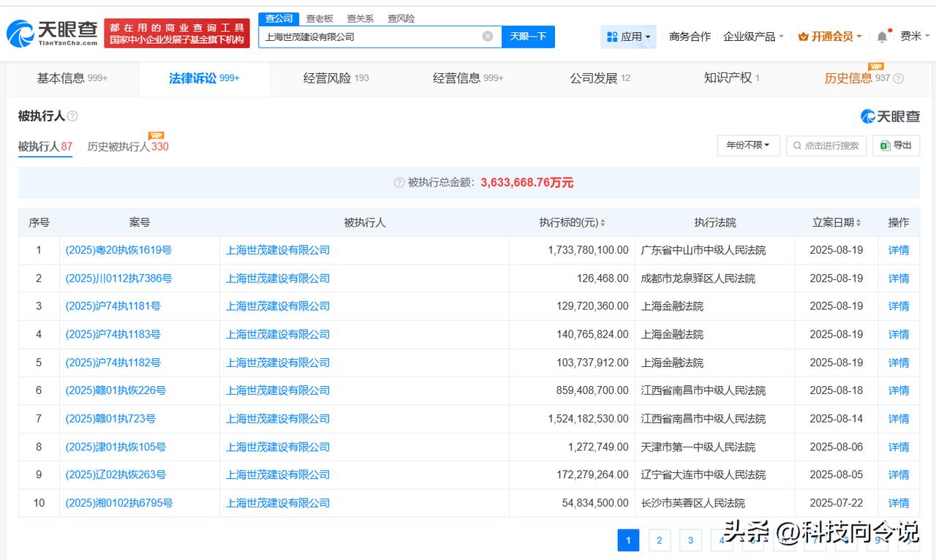
Task: View 详情 for the 天津市第一中级人民法院 row
Action: (x=899, y=447)
